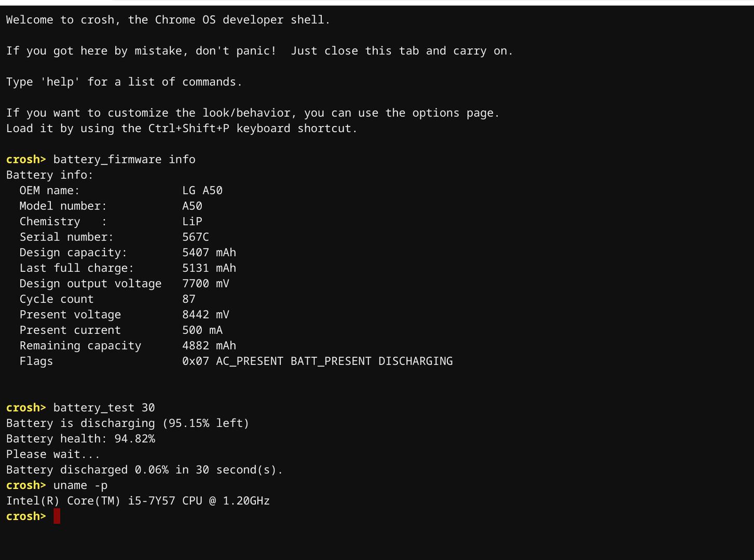The height and width of the screenshot is (560, 754).
Task: Click the Cycle count value 87
Action: [x=189, y=299]
